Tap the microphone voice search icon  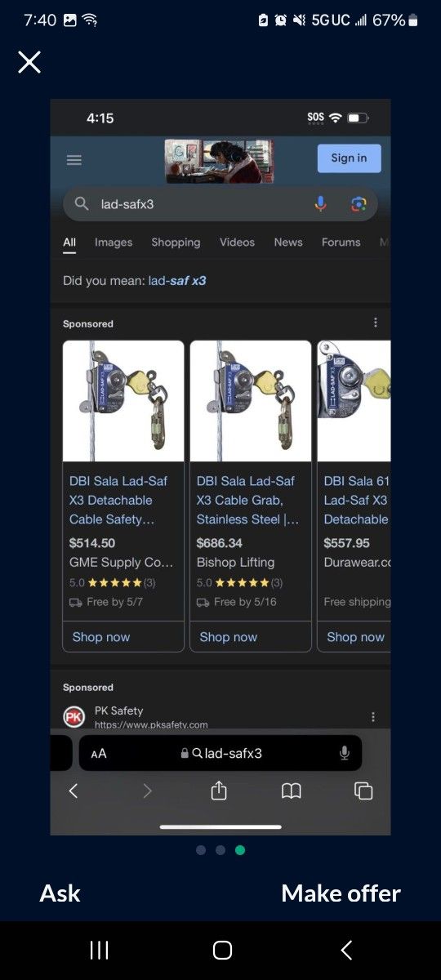pyautogui.click(x=321, y=204)
